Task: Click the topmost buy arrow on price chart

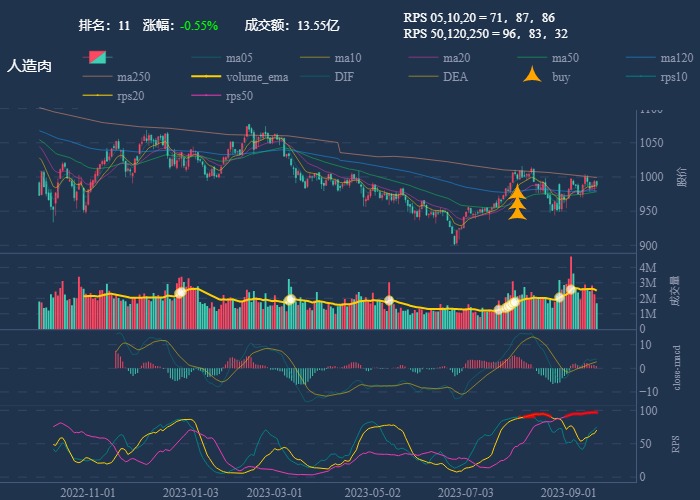Action: tap(517, 190)
